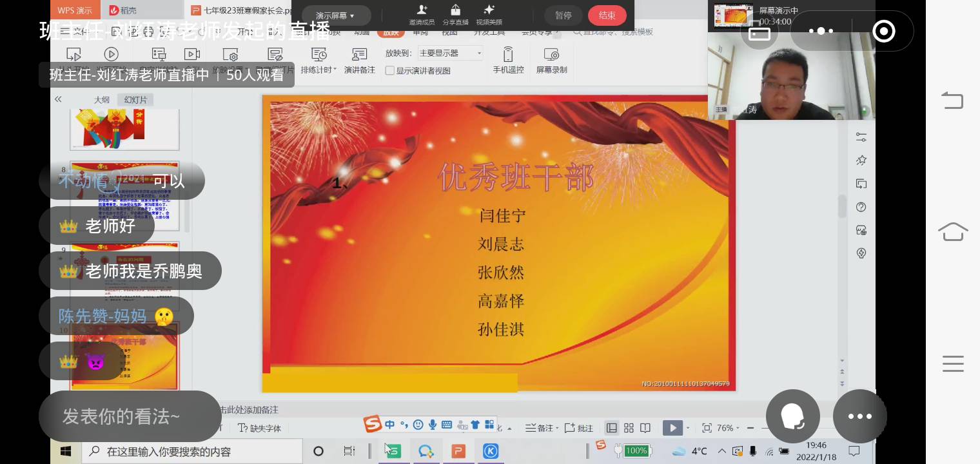This screenshot has height=464, width=980.
Task: Open the 动画 ribbon tab
Action: pos(362,32)
